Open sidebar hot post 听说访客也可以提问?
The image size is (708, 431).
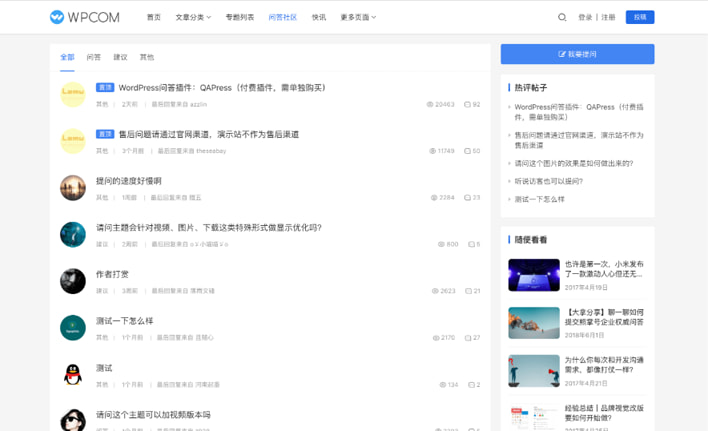pyautogui.click(x=549, y=181)
